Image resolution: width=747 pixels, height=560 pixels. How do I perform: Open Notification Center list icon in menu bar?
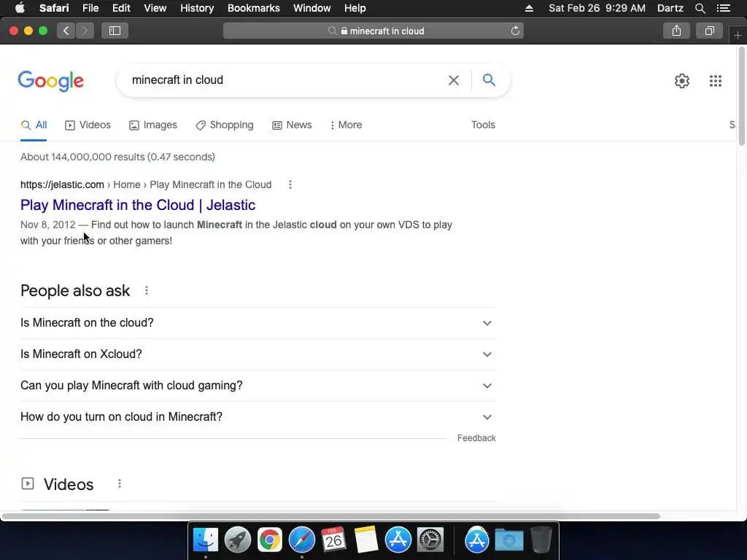click(x=723, y=8)
